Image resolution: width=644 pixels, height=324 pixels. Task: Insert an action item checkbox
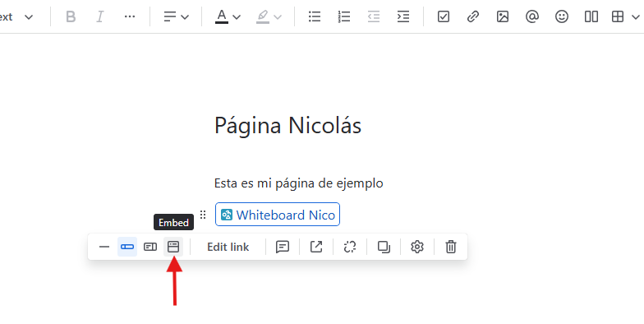click(444, 16)
